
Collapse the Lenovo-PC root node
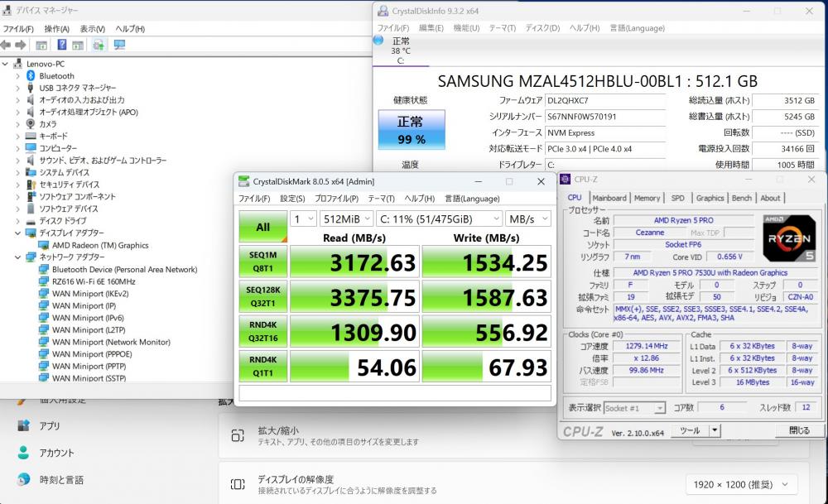coord(5,64)
